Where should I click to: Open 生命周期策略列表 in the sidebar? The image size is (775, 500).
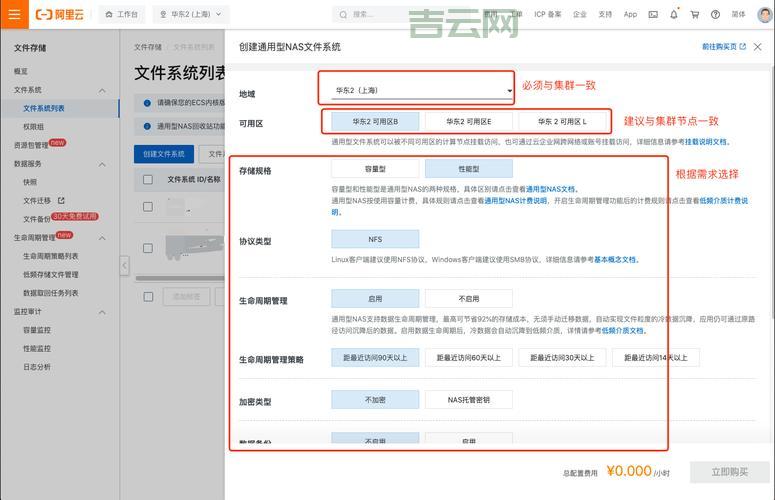click(50, 256)
